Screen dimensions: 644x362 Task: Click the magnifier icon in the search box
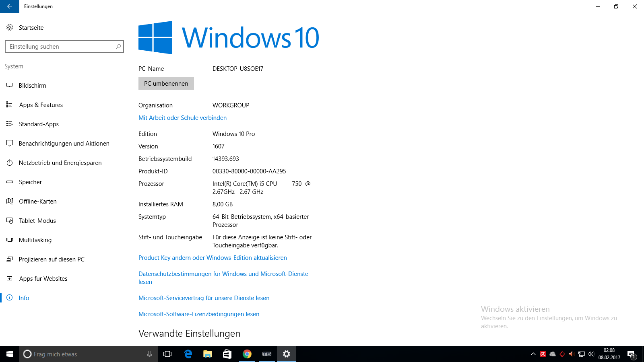(118, 47)
